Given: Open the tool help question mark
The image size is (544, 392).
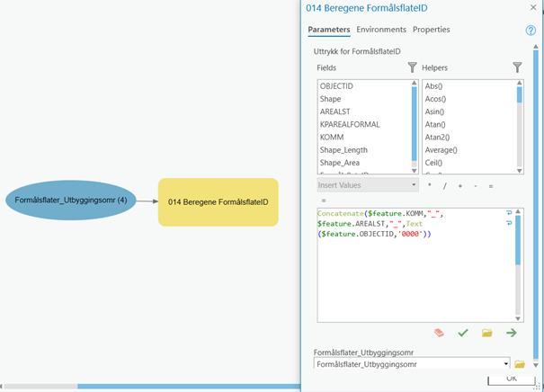Looking at the screenshot, I should 531,31.
